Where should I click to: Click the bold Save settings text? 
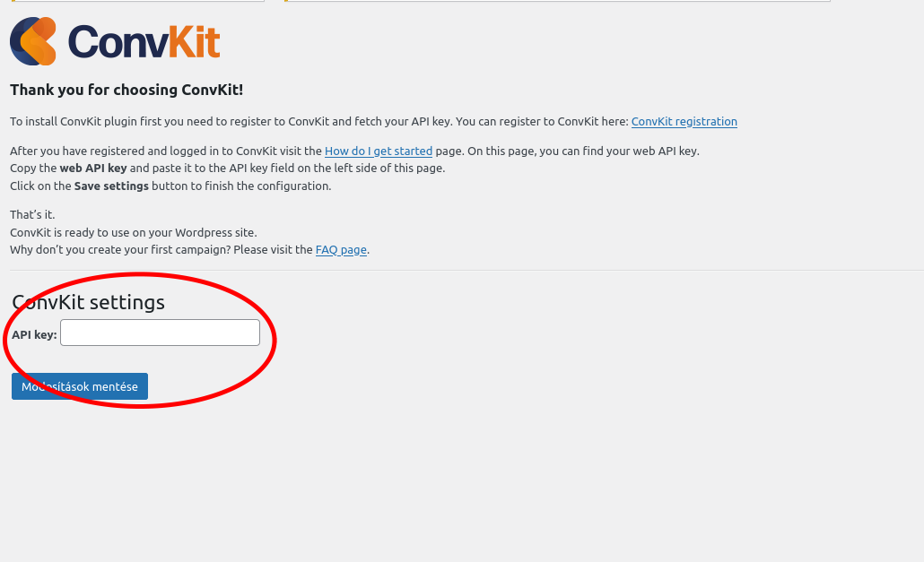coord(111,186)
